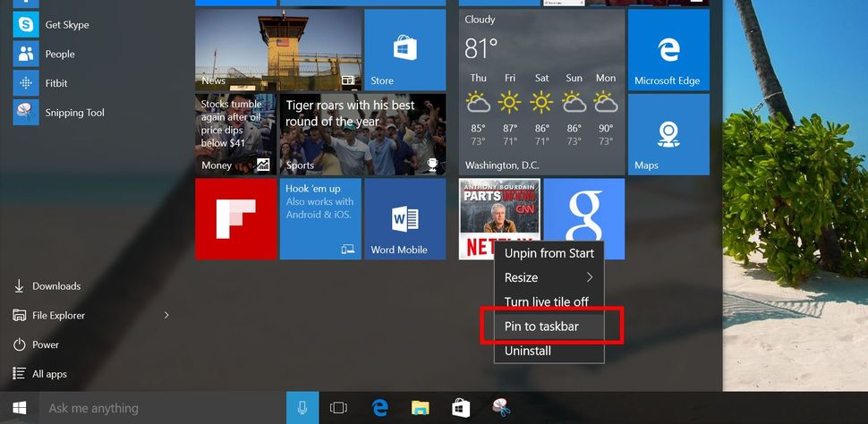Screen dimensions: 868x424
Task: Click Friday's forecast in the Weather tile
Action: point(509,110)
